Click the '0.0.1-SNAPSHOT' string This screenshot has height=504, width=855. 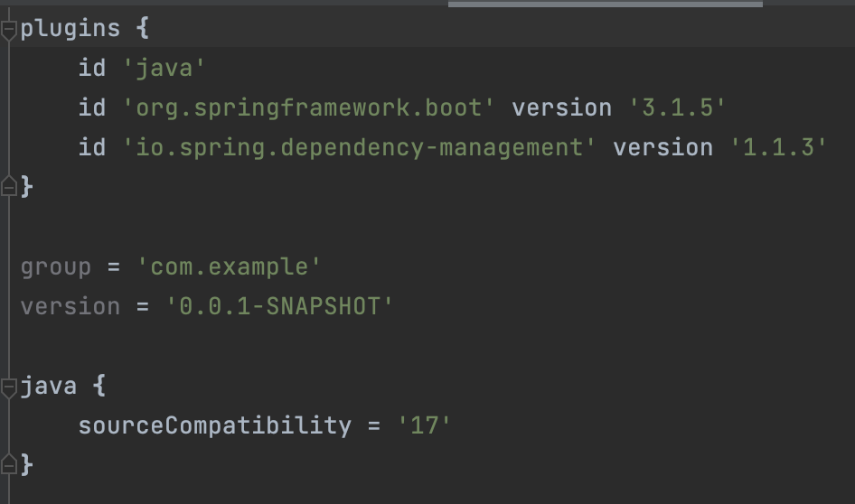click(279, 307)
